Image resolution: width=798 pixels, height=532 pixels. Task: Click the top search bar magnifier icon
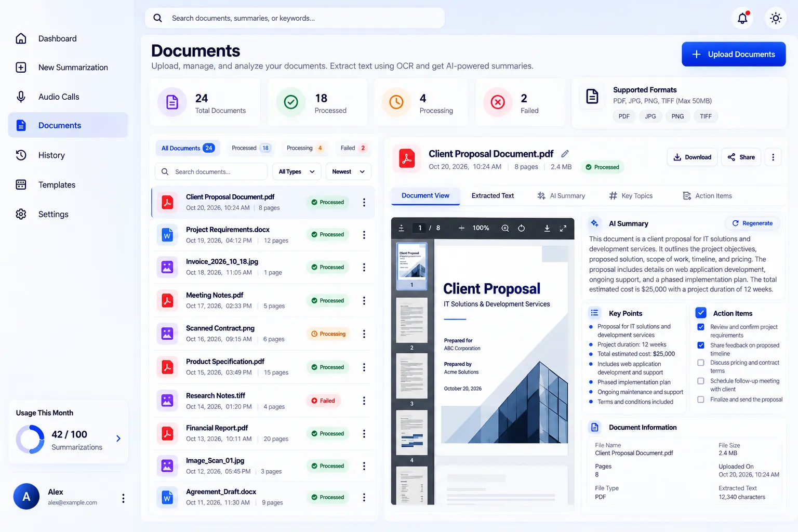click(x=157, y=18)
